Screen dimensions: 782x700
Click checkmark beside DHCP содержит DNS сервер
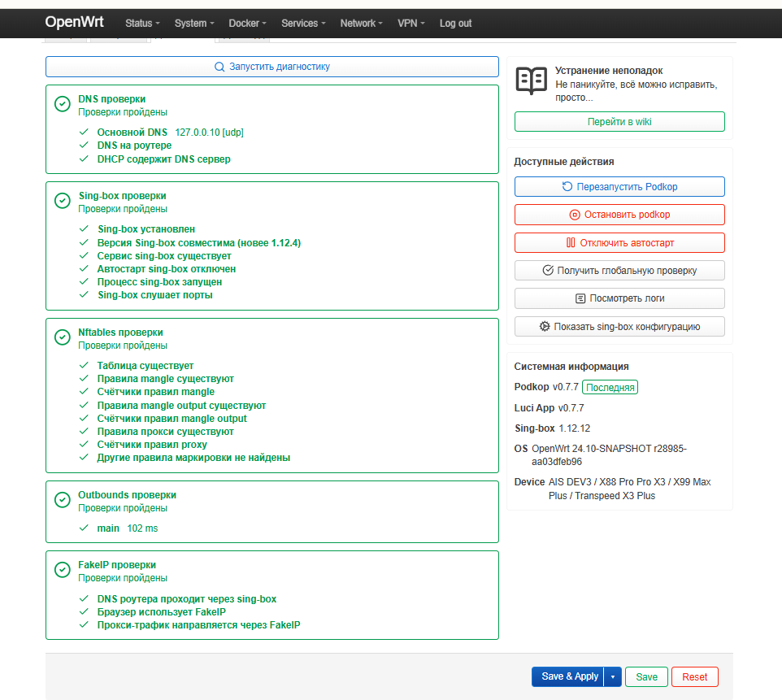pyautogui.click(x=84, y=159)
